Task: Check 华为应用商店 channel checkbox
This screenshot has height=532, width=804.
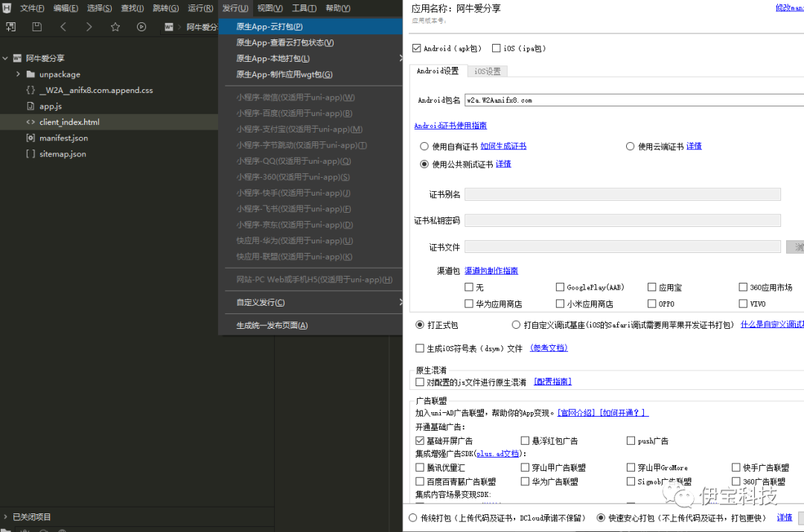Action: click(469, 304)
